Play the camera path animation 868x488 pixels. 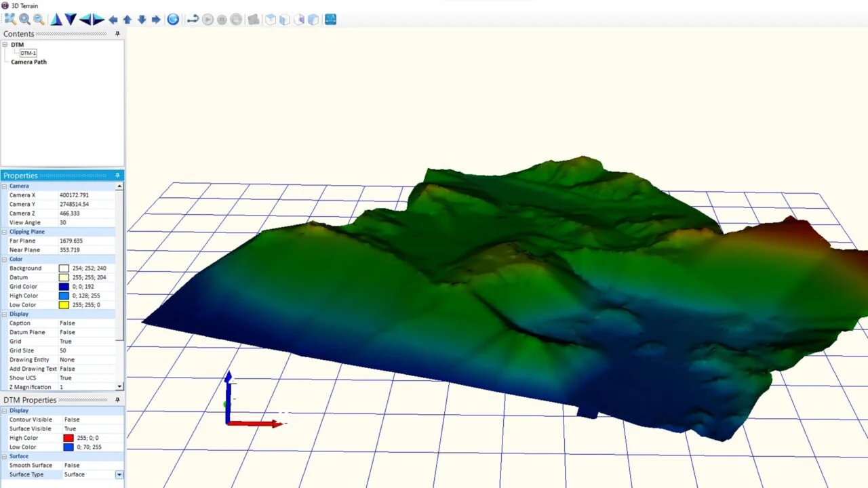208,20
